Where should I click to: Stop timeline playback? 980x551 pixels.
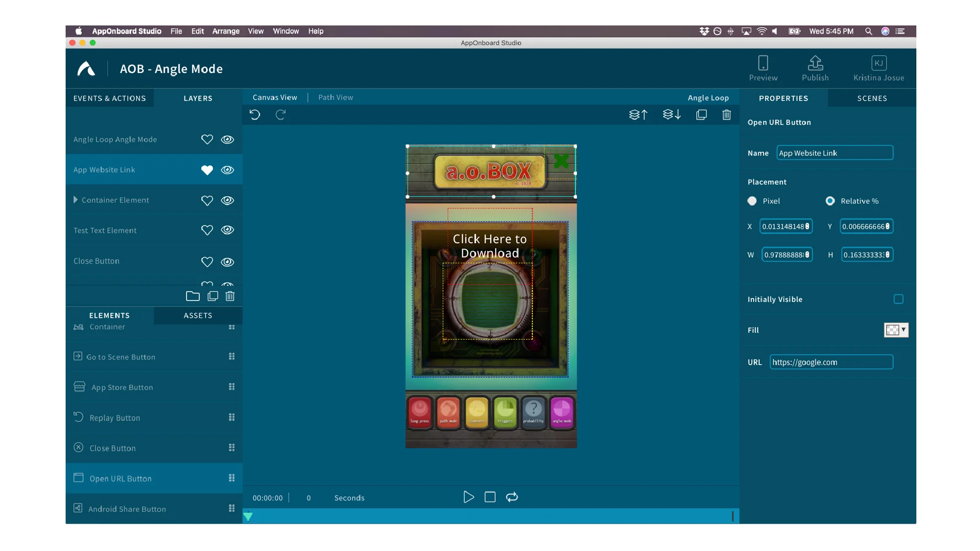[490, 497]
